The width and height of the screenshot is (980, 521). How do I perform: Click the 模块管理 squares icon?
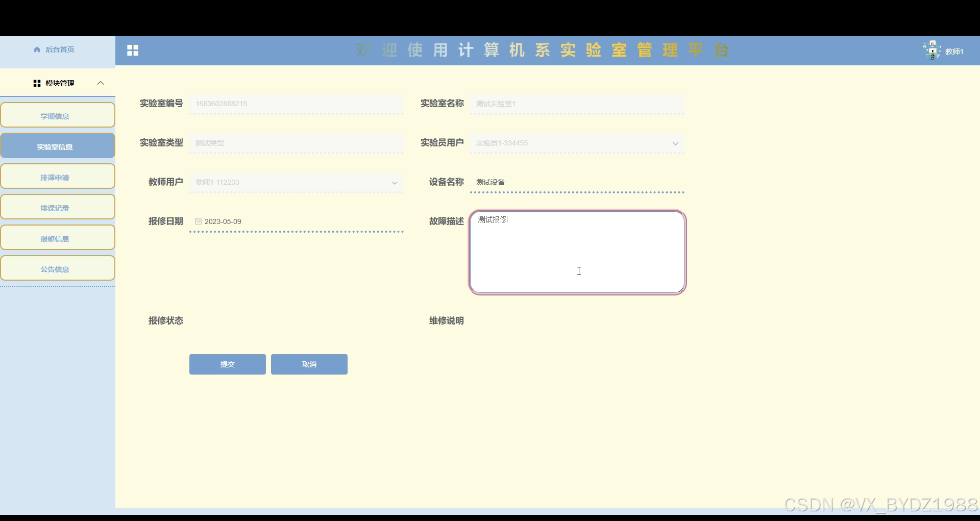[x=37, y=83]
